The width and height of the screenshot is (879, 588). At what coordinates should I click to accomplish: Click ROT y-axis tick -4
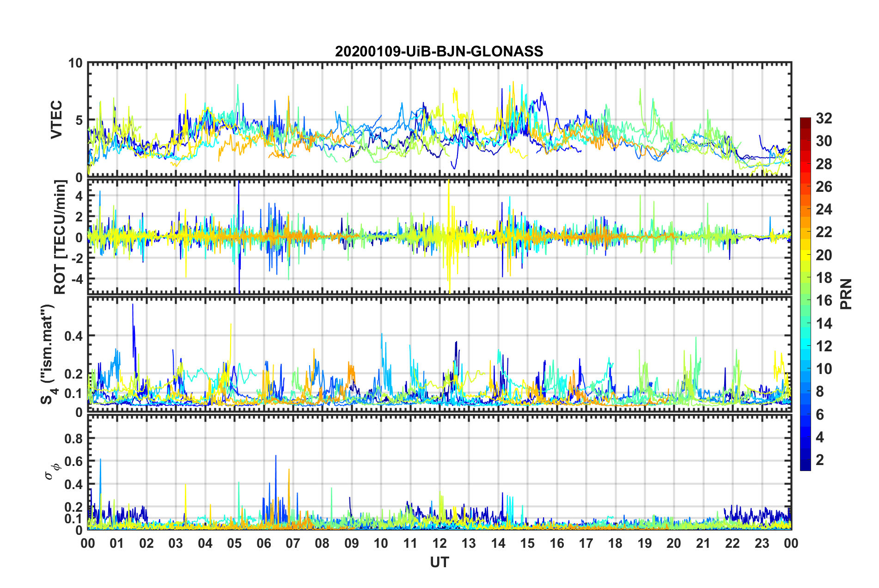(77, 279)
